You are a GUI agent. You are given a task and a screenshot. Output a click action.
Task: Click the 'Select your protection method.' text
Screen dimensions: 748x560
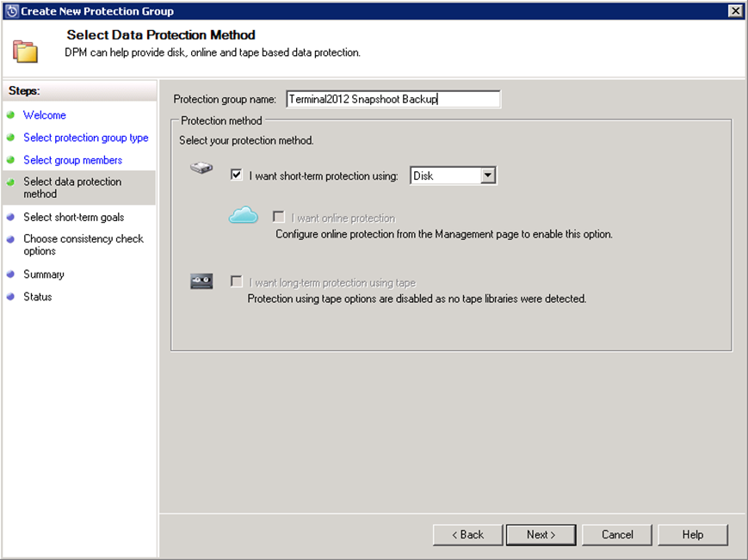(246, 140)
